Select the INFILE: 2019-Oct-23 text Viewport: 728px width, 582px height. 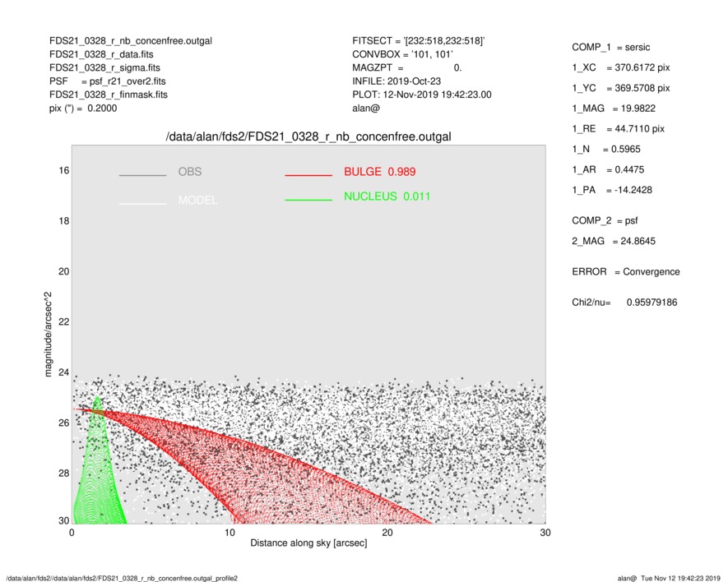coord(396,81)
